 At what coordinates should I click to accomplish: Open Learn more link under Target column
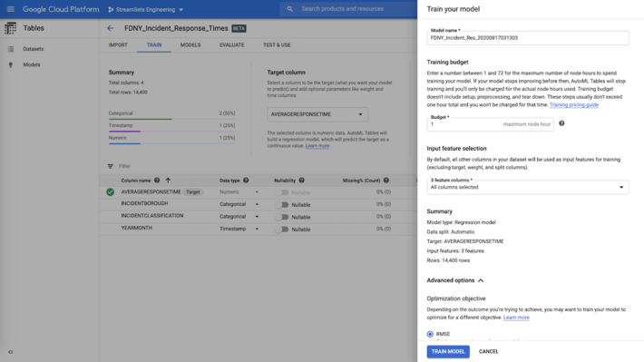point(317,146)
